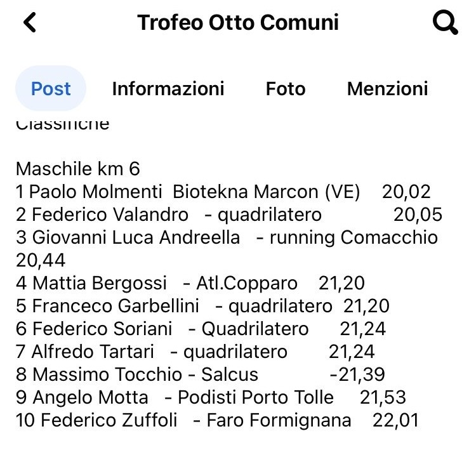Tap the 20,44 time entry
476x450 pixels.
(41, 260)
